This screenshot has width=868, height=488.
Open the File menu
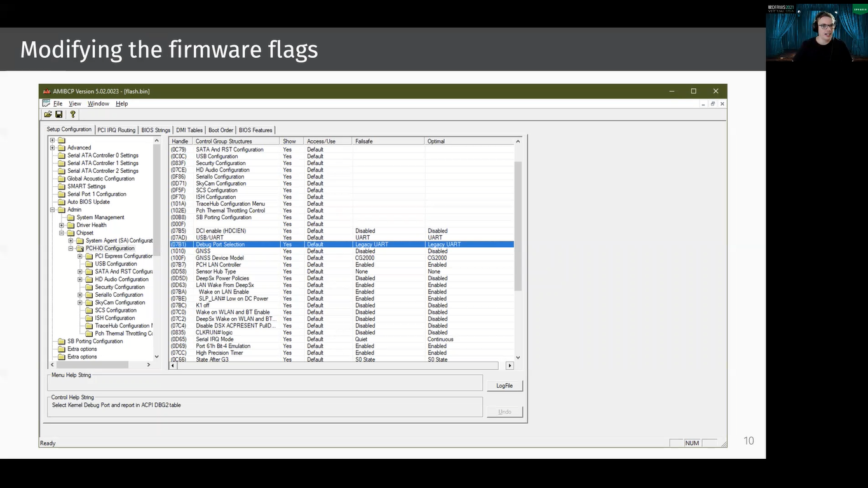pyautogui.click(x=57, y=103)
